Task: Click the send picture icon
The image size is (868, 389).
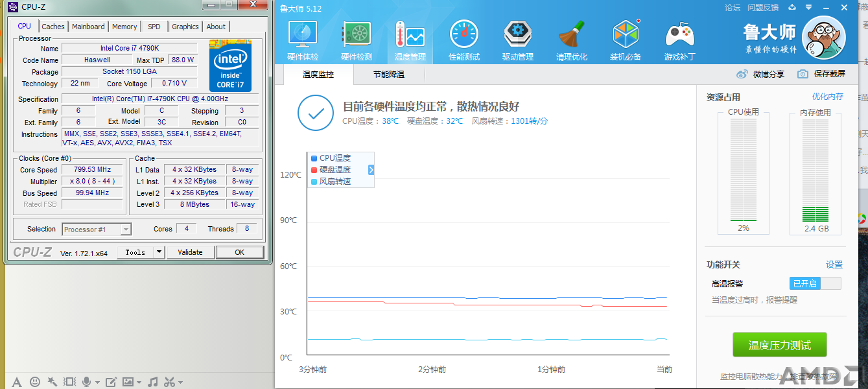Action: click(x=128, y=382)
